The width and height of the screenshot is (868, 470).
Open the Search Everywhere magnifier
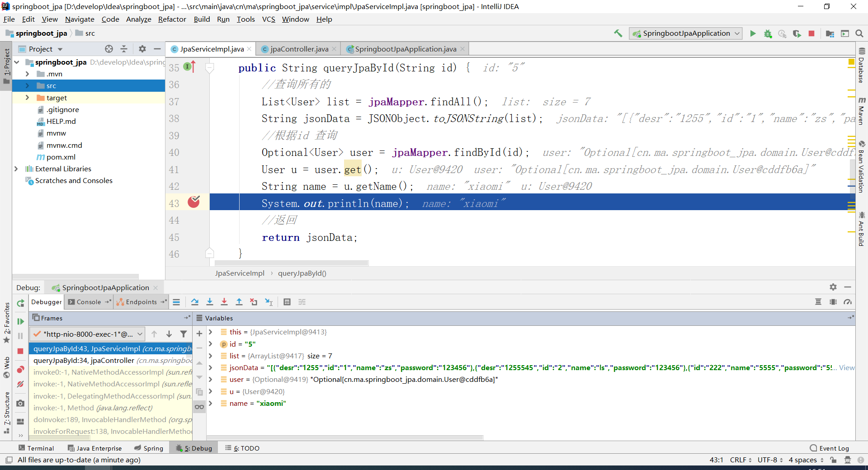pos(859,33)
